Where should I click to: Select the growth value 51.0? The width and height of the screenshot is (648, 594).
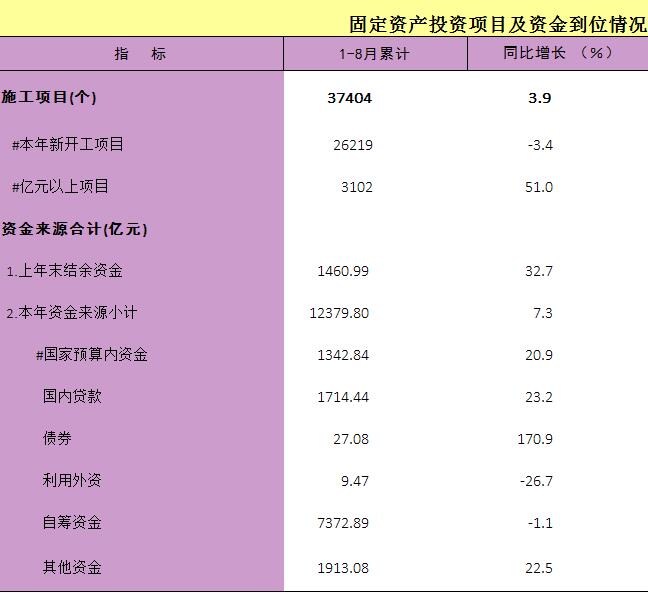[x=539, y=187]
